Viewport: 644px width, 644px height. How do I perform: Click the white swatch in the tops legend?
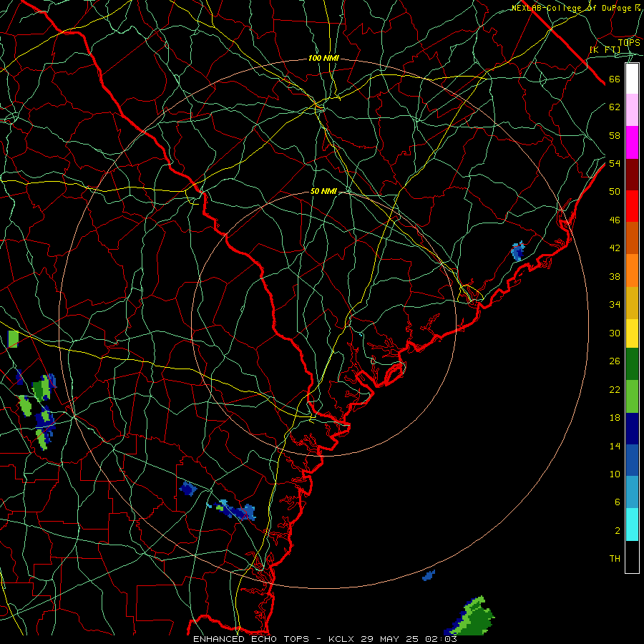(x=632, y=79)
